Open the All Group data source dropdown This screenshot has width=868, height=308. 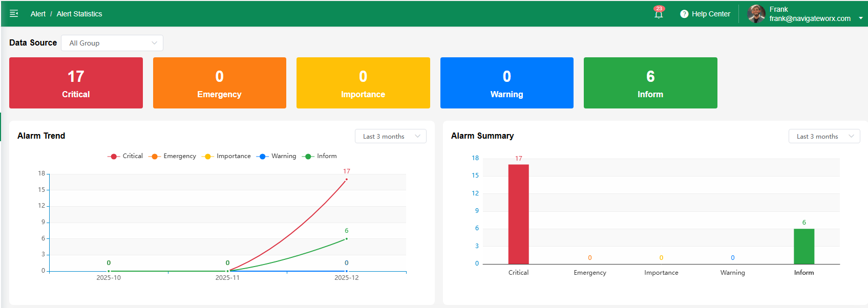112,43
